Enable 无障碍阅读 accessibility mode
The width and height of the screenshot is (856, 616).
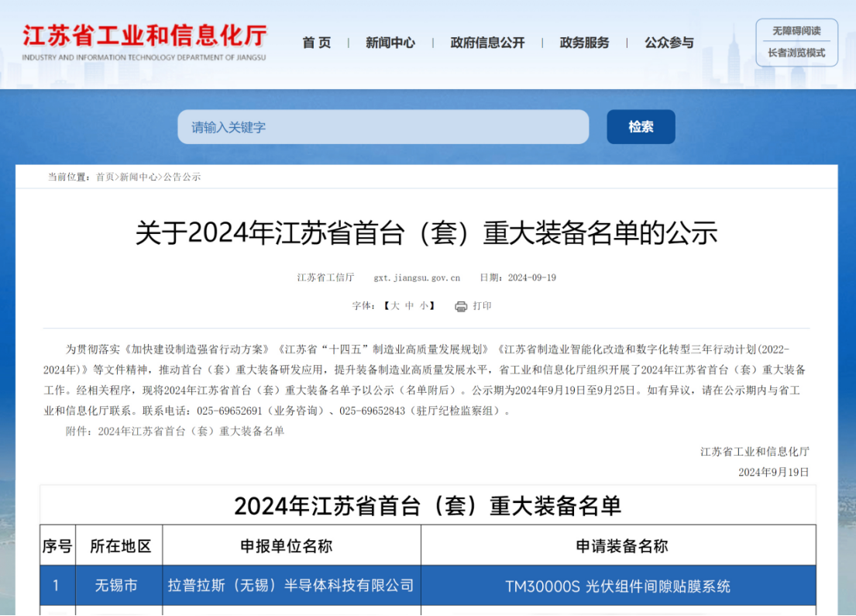click(x=796, y=31)
